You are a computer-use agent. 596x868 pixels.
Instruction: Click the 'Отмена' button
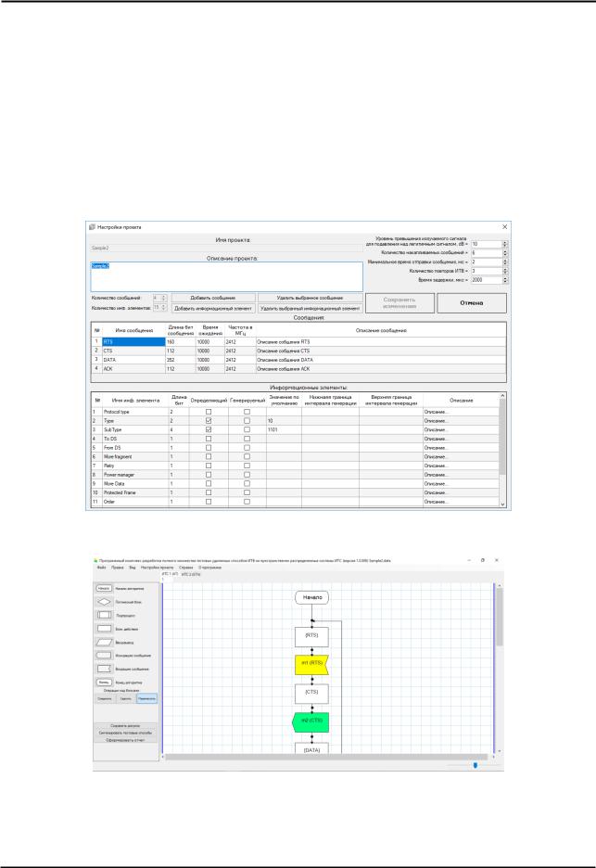click(472, 303)
